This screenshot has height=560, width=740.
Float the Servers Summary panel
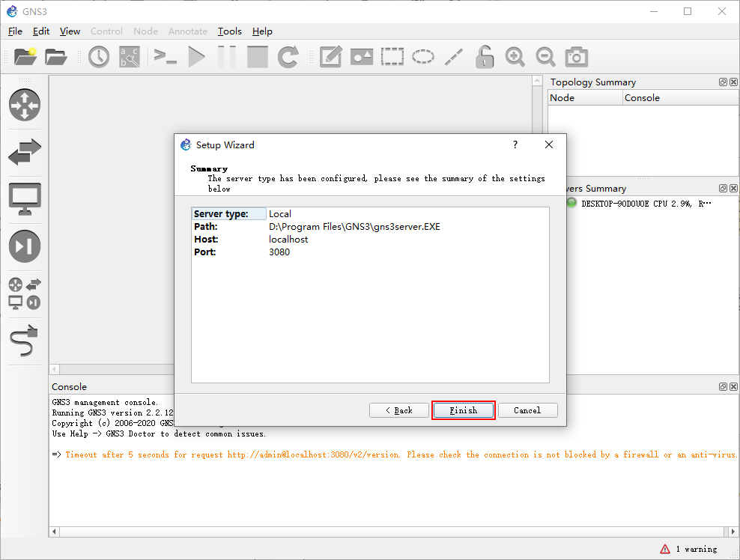[723, 188]
